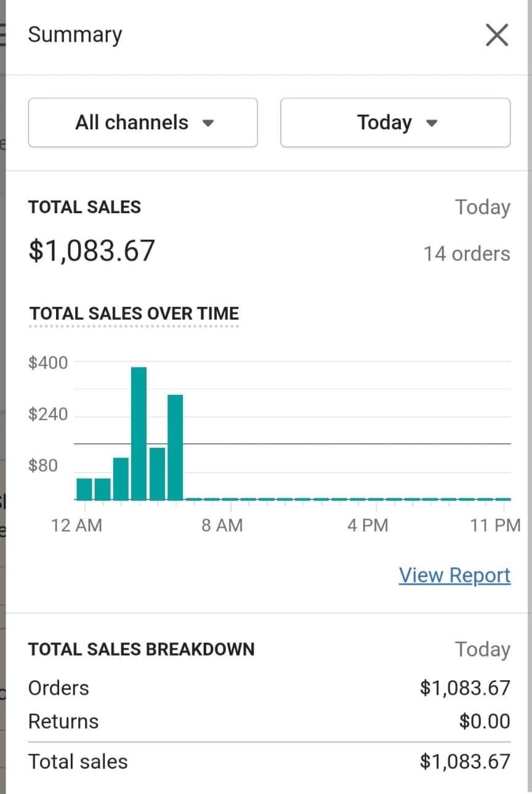532x794 pixels.
Task: Click the Orders row label in breakdown
Action: 58,688
